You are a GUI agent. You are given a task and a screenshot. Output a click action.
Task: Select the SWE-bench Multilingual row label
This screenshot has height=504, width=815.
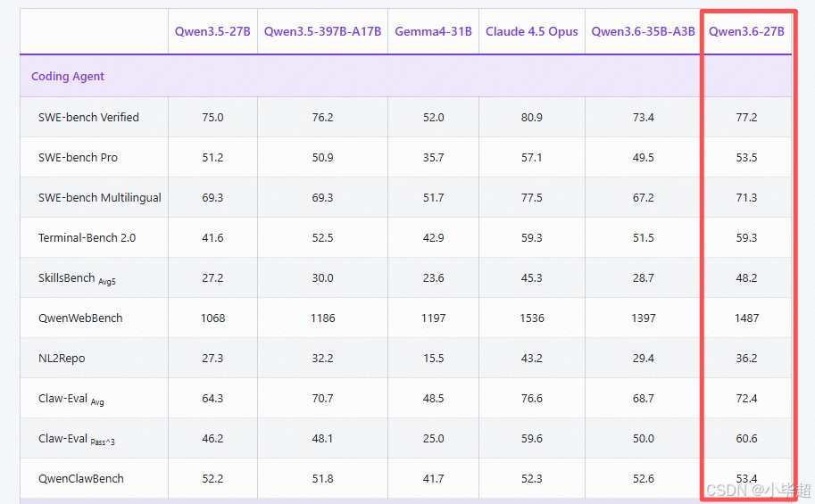tap(100, 198)
